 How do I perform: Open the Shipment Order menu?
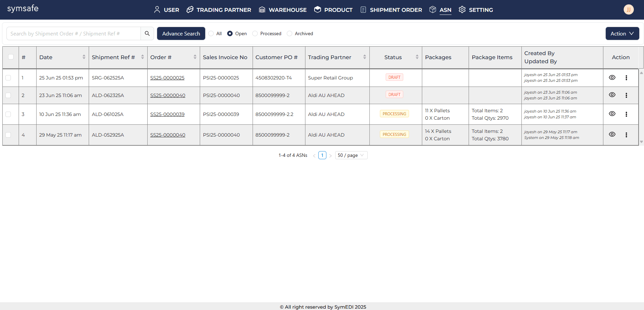[x=391, y=10]
